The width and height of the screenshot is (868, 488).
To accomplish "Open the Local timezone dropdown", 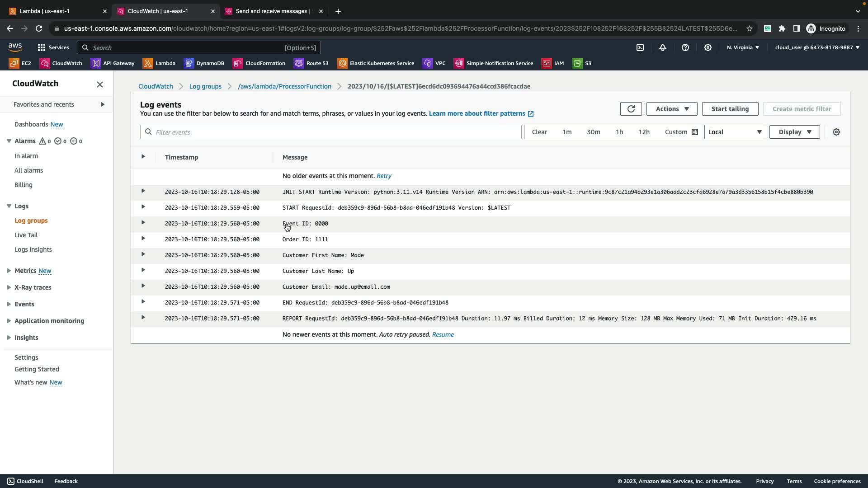I will tap(735, 132).
